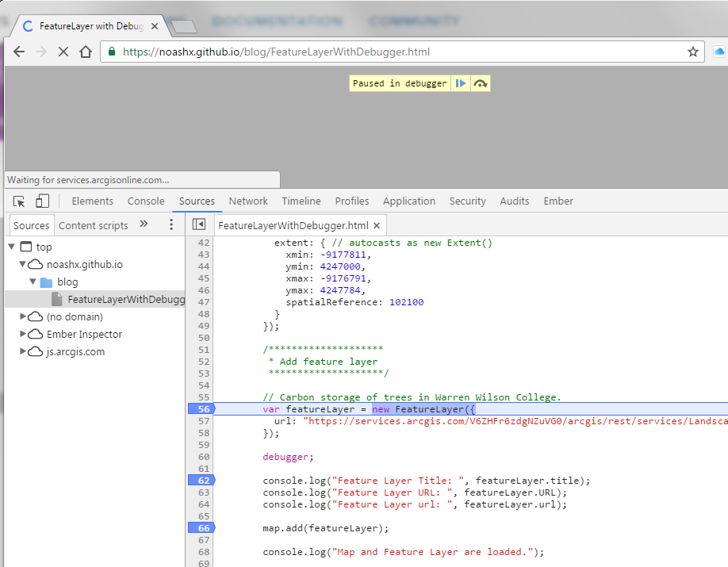This screenshot has height=567, width=728.
Task: Click the browser address bar URL
Action: coord(276,52)
